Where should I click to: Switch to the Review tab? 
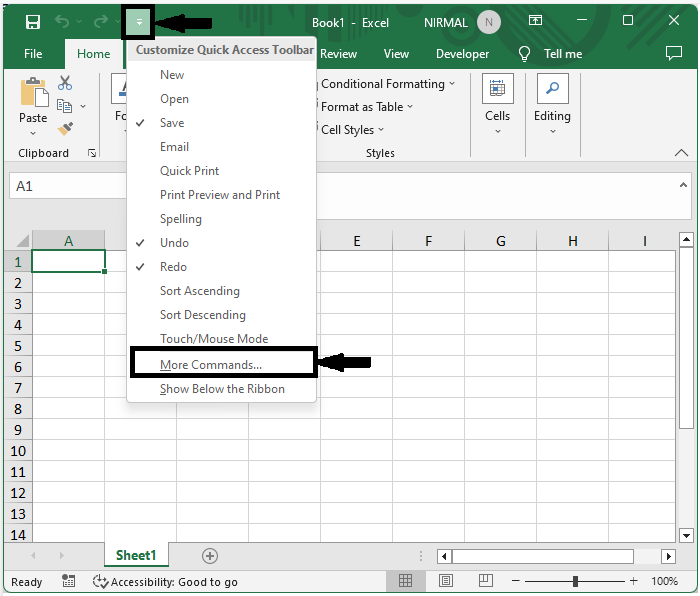(x=338, y=54)
